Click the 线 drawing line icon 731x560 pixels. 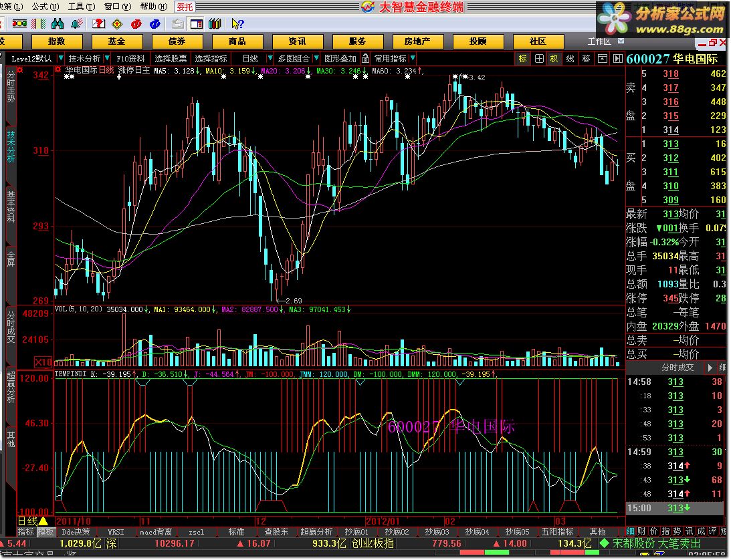click(570, 59)
